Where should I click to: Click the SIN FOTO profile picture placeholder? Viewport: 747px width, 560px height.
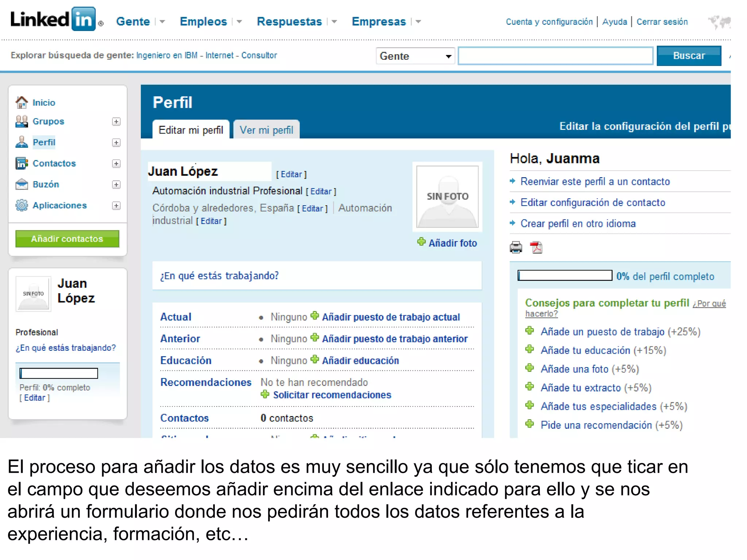click(x=448, y=197)
